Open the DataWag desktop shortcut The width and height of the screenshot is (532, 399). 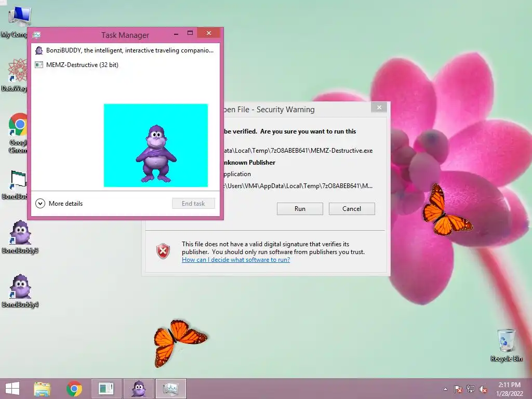[15, 75]
